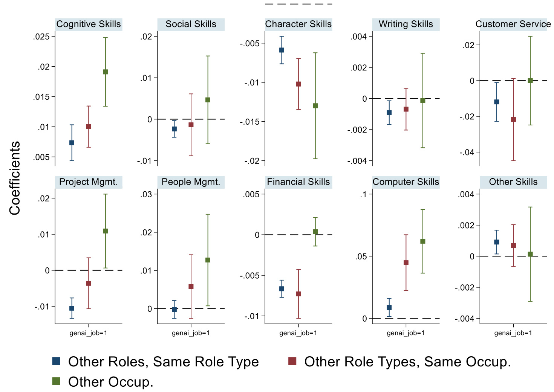This screenshot has width=554, height=392.
Task: Select the Social Skills panel title
Action: [x=191, y=24]
